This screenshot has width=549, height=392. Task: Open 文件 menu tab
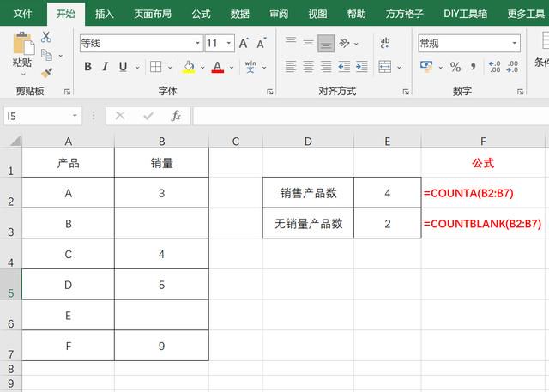pos(23,14)
